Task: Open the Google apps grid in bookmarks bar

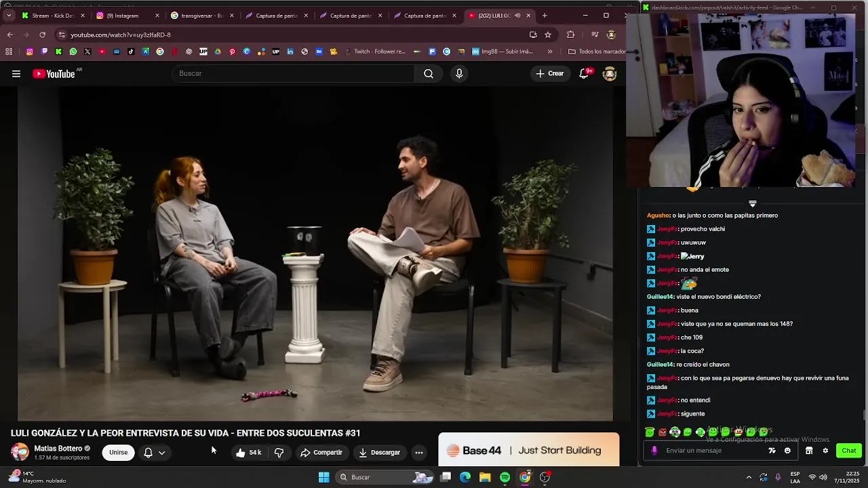Action: pyautogui.click(x=9, y=52)
